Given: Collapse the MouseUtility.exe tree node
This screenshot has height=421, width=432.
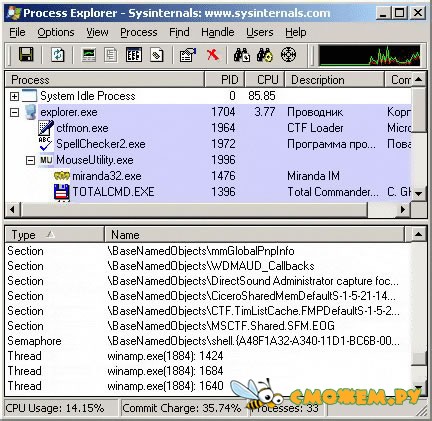Looking at the screenshot, I should click(30, 160).
